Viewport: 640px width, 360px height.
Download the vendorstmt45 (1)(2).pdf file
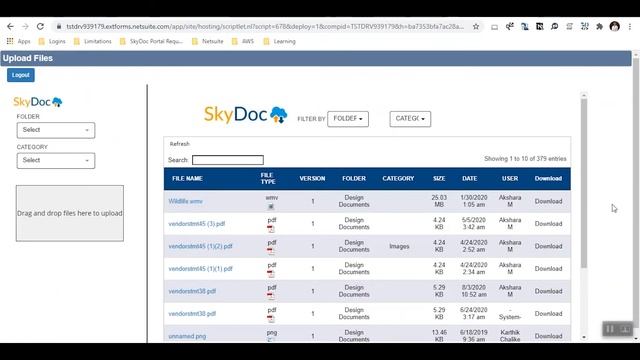tap(548, 246)
